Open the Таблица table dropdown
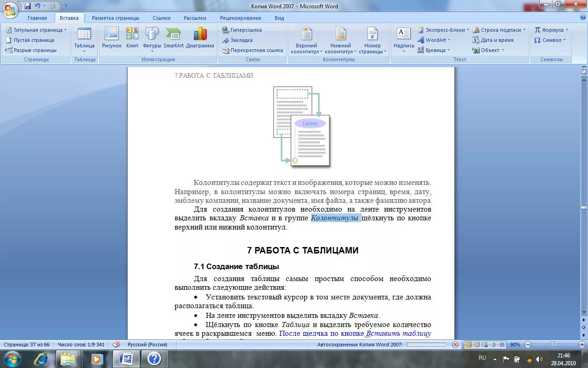 [84, 40]
